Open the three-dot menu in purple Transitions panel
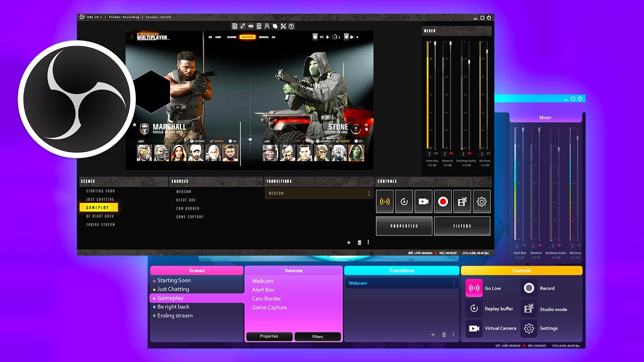 pyautogui.click(x=453, y=334)
